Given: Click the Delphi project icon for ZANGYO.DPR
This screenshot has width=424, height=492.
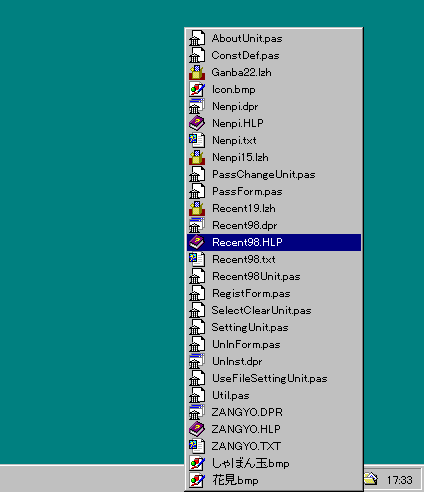Looking at the screenshot, I should (x=197, y=412).
